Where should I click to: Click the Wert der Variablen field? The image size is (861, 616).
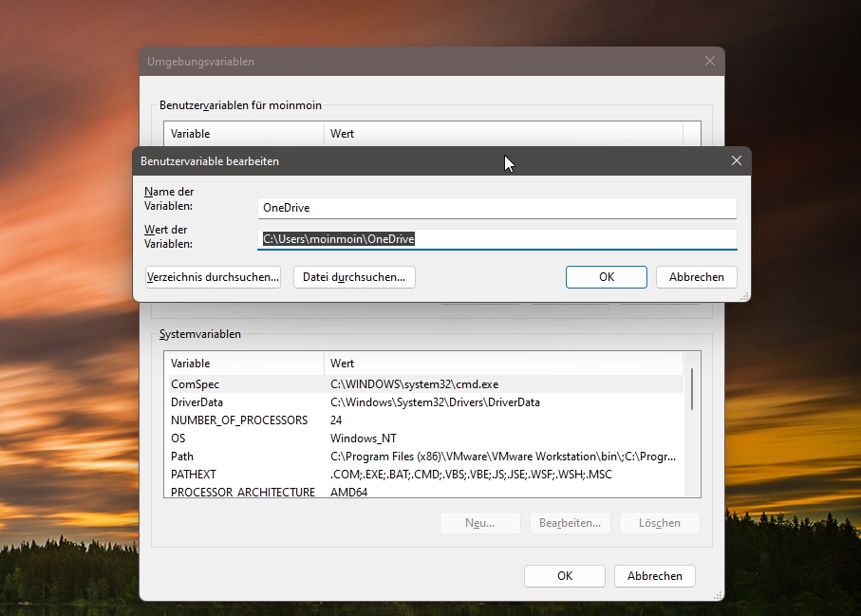click(x=496, y=239)
